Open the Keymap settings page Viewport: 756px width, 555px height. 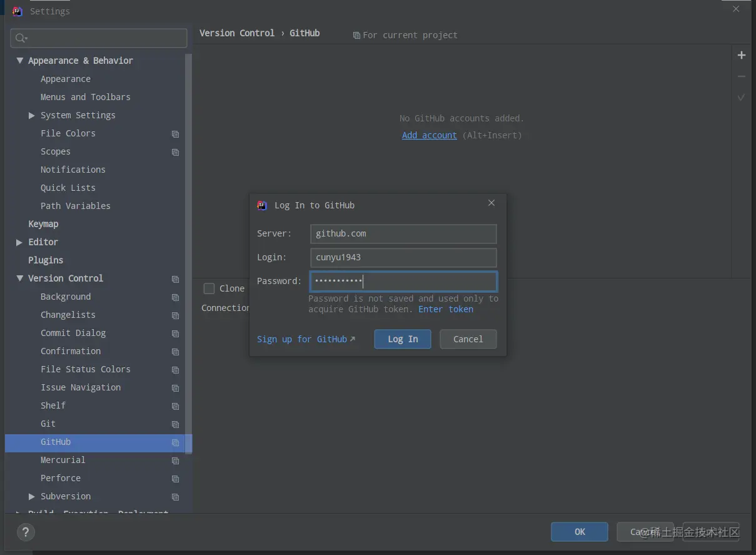[x=43, y=224]
